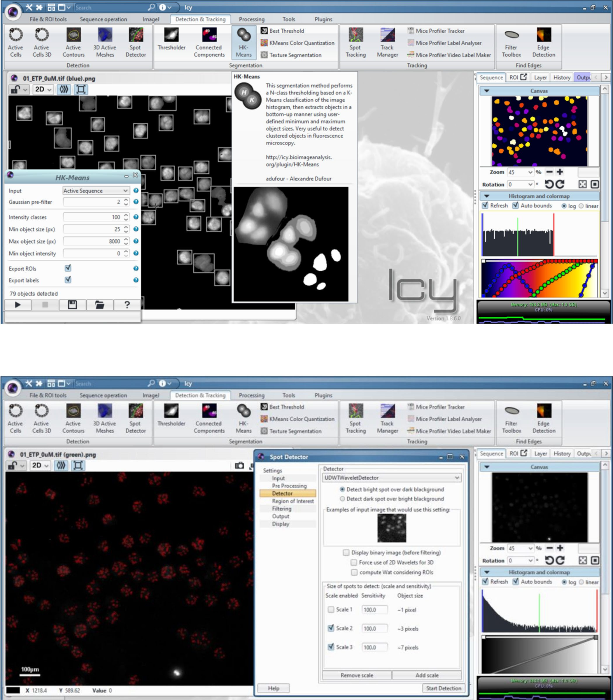Launch Active Cells in the blue-image Icy window
613x700 pixels.
15,43
